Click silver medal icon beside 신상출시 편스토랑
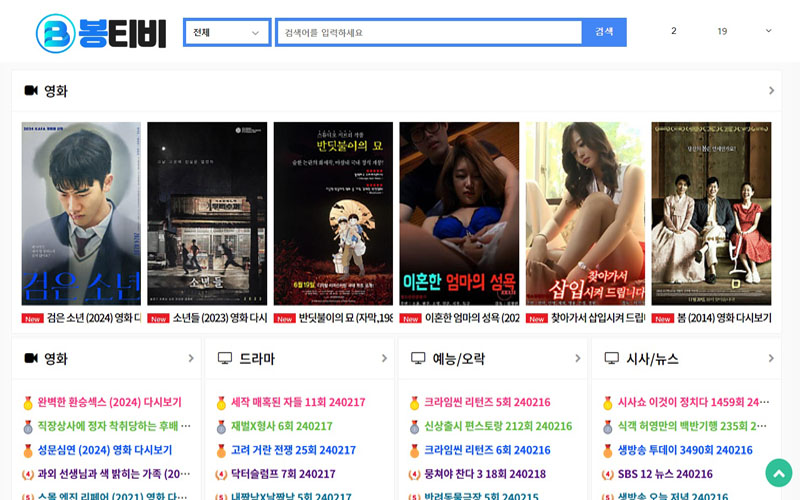Image resolution: width=800 pixels, height=500 pixels. click(414, 427)
